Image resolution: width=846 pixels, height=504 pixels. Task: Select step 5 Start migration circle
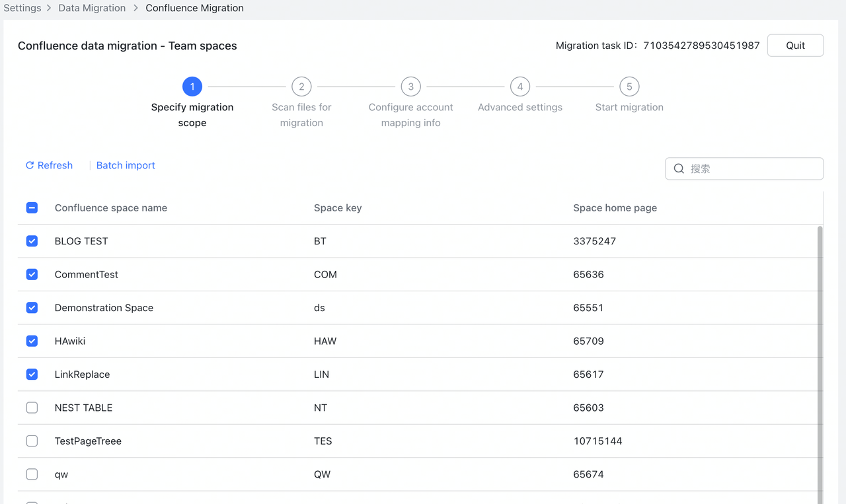629,86
